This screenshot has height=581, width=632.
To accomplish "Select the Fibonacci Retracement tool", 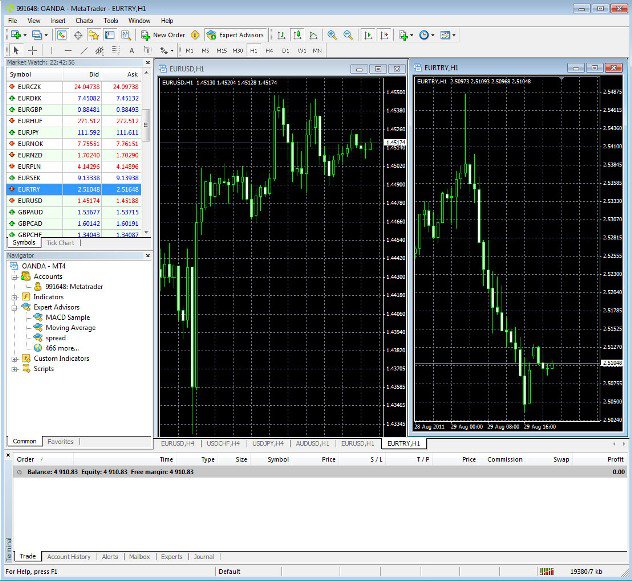I will tap(115, 50).
